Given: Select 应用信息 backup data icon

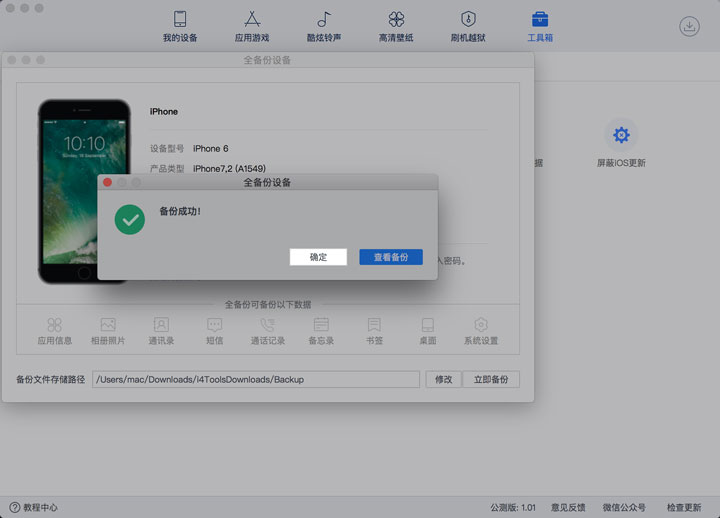Looking at the screenshot, I should click(x=55, y=325).
